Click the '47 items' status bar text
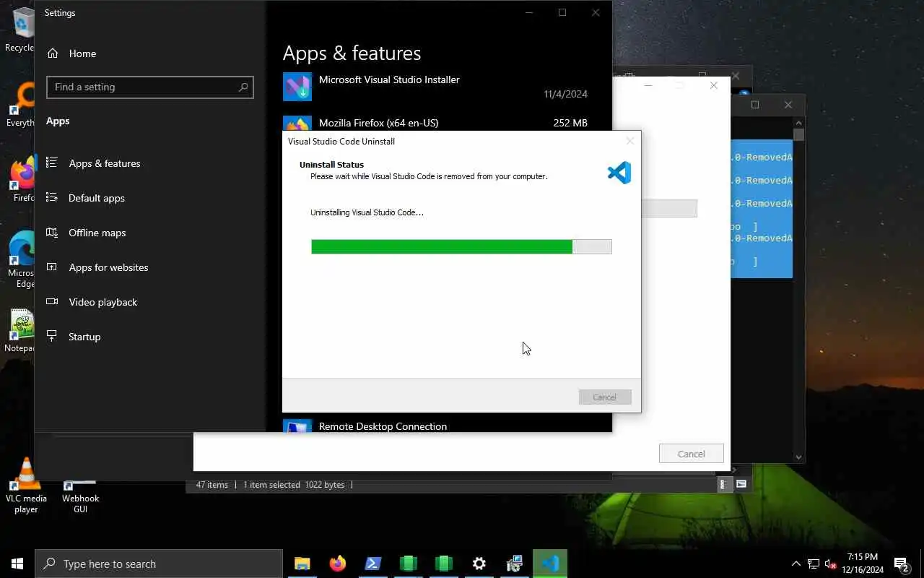Image resolution: width=924 pixels, height=578 pixels. (x=212, y=485)
